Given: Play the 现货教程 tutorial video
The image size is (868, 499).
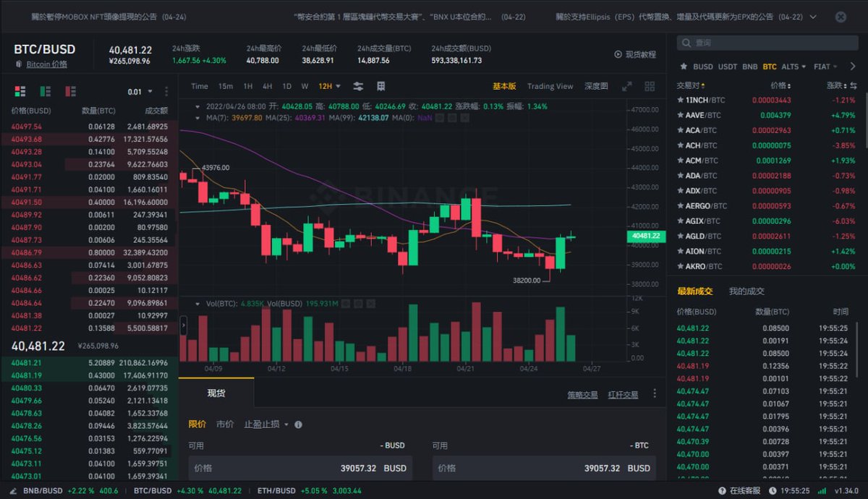Looking at the screenshot, I should coord(635,54).
